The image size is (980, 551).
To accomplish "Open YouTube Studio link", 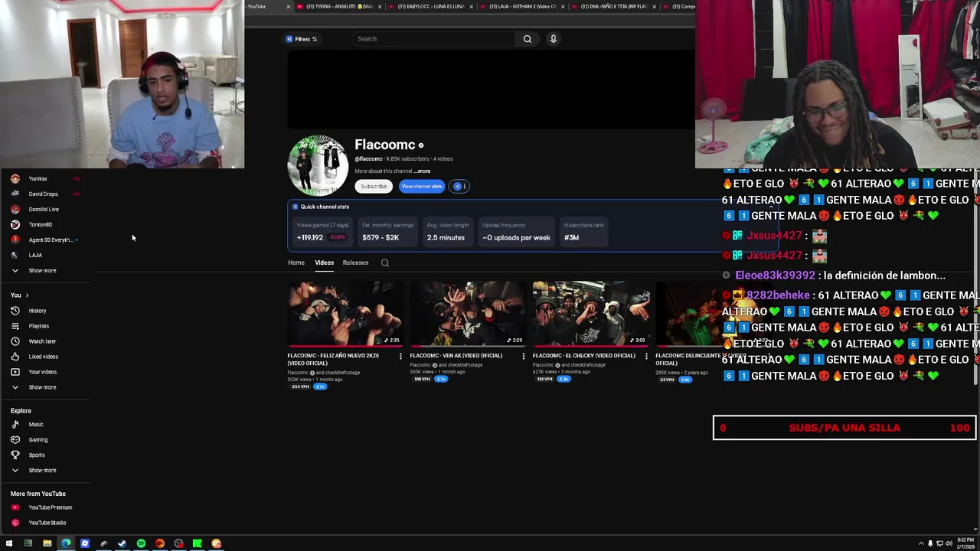I will pyautogui.click(x=46, y=523).
